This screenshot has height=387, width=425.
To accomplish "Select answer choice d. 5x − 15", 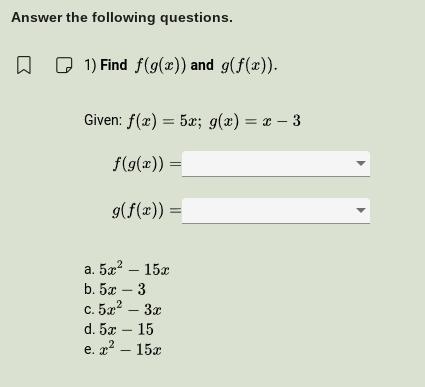I will click(119, 329).
